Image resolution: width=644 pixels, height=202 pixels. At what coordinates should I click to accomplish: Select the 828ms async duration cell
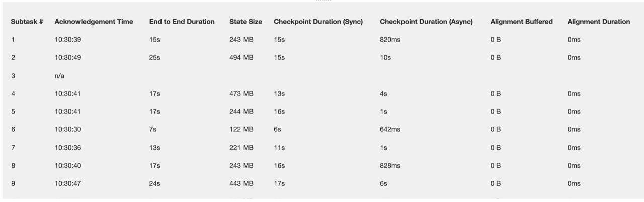(390, 166)
